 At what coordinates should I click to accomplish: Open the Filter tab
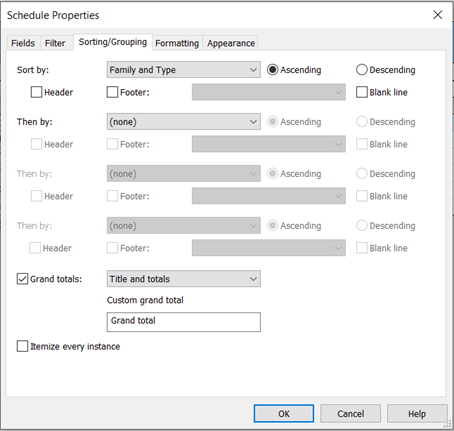55,43
